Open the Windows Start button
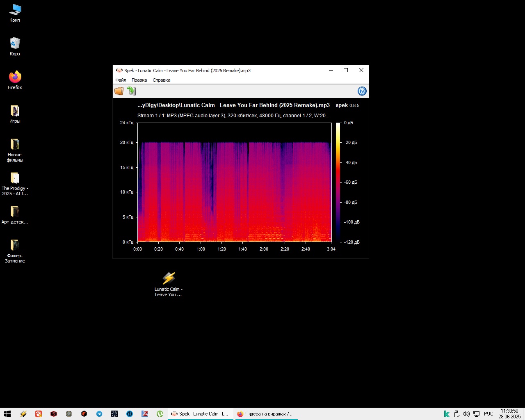Image resolution: width=525 pixels, height=420 pixels. tap(7, 414)
